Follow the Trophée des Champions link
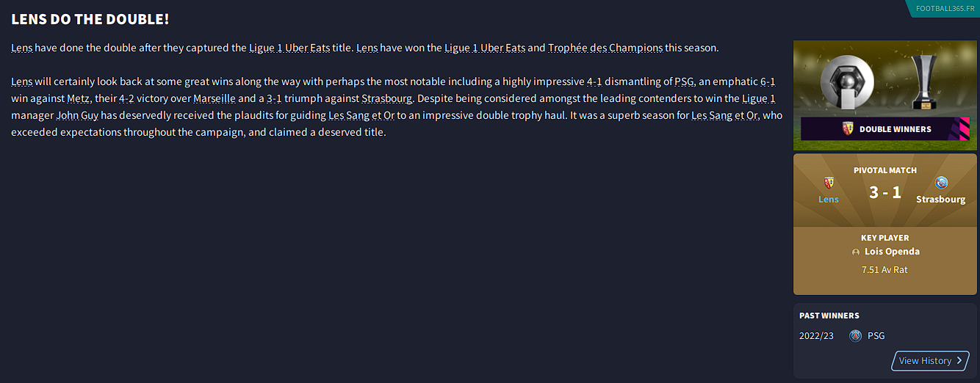The image size is (980, 383). (x=605, y=48)
